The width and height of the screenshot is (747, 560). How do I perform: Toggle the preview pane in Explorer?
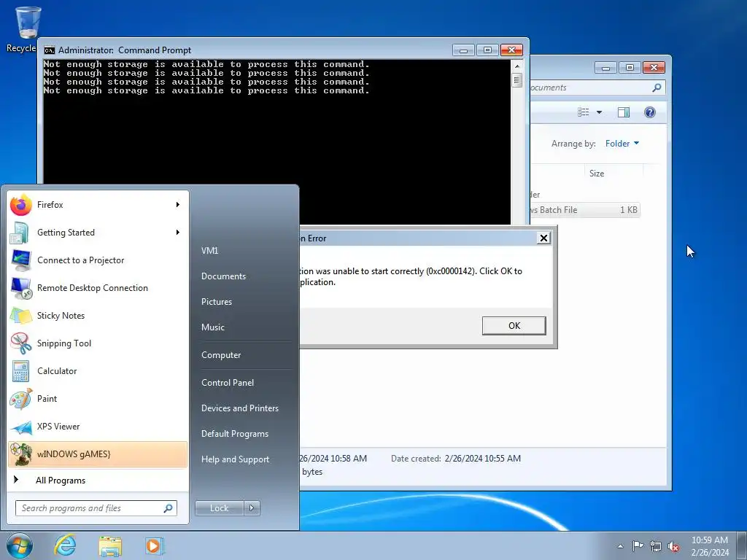pos(624,112)
